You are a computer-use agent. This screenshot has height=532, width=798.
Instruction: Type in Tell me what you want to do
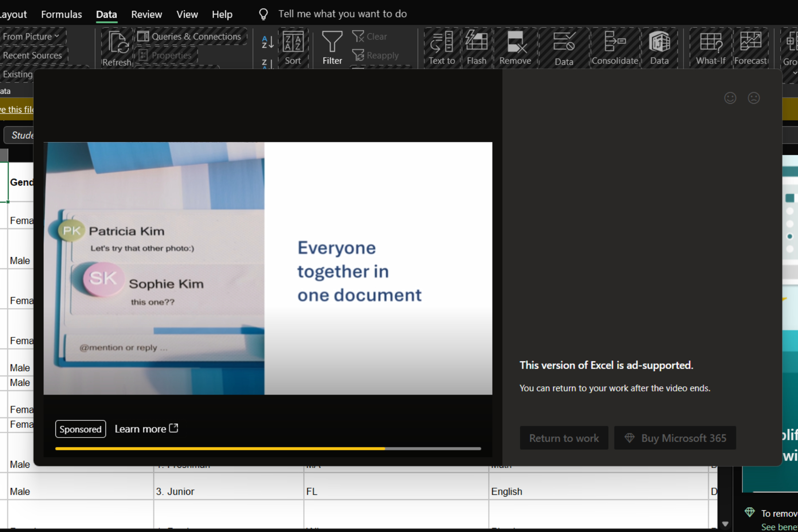click(x=342, y=14)
